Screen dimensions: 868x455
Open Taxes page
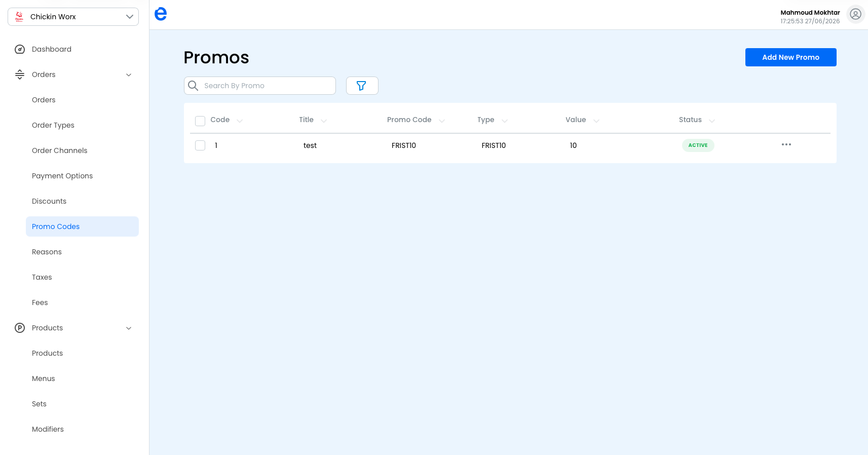pyautogui.click(x=42, y=277)
